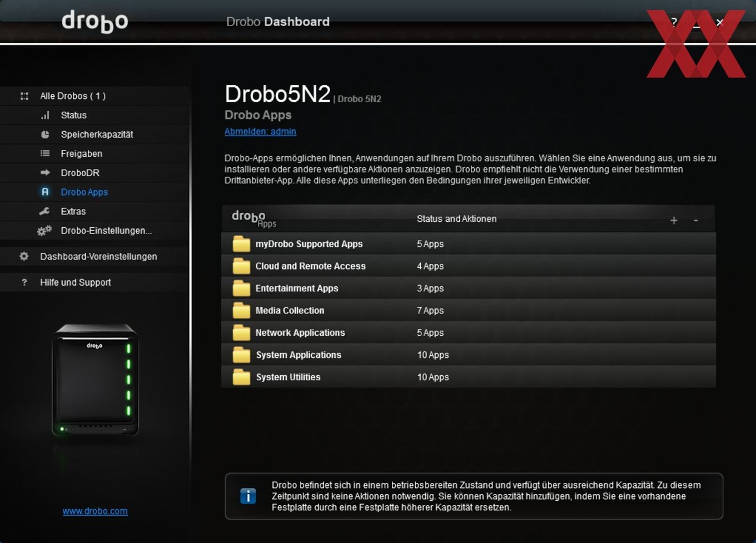
Task: Click the System Applications folder icon
Action: pos(241,355)
